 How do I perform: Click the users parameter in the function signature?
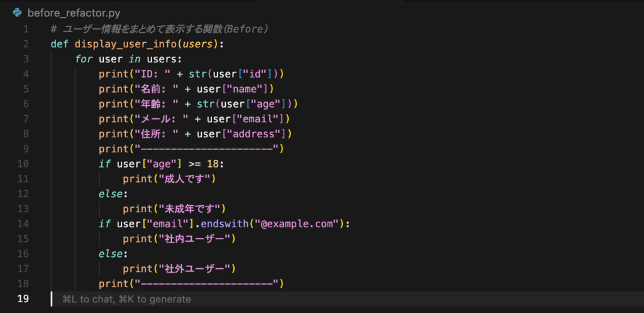click(197, 44)
